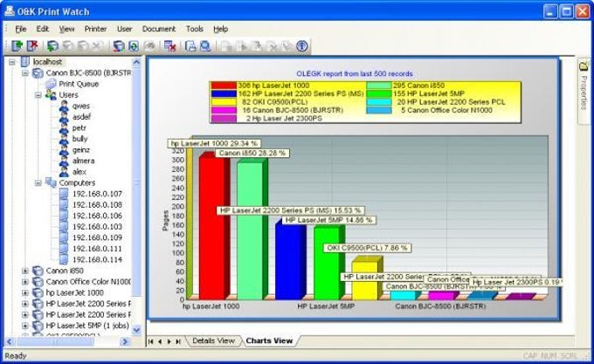The width and height of the screenshot is (594, 364).
Task: Open the Help menu
Action: point(220,29)
